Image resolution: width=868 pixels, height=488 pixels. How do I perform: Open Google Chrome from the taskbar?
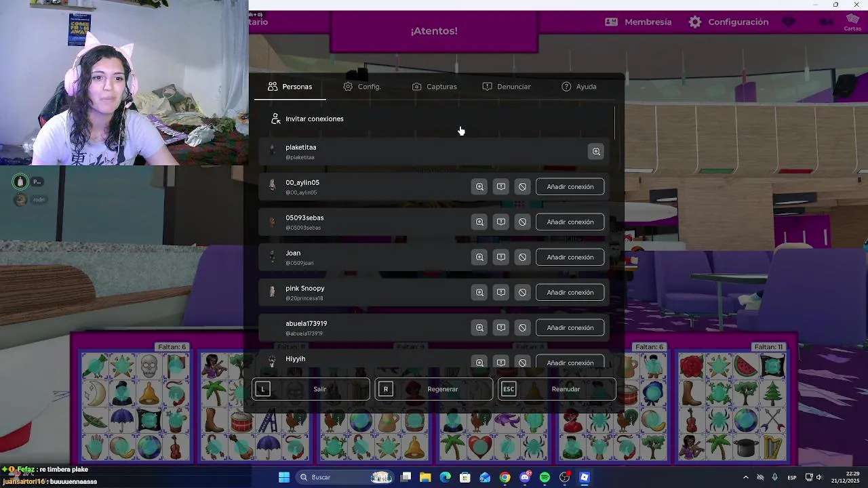[x=505, y=477]
